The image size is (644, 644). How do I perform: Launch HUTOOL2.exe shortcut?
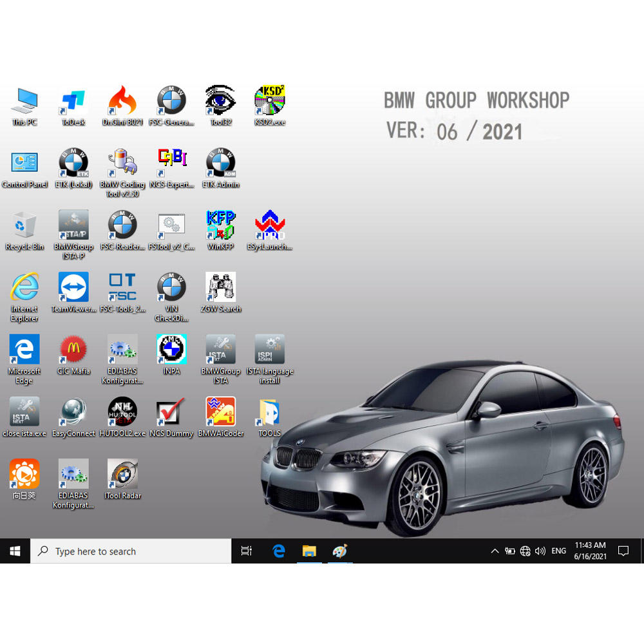click(x=122, y=417)
